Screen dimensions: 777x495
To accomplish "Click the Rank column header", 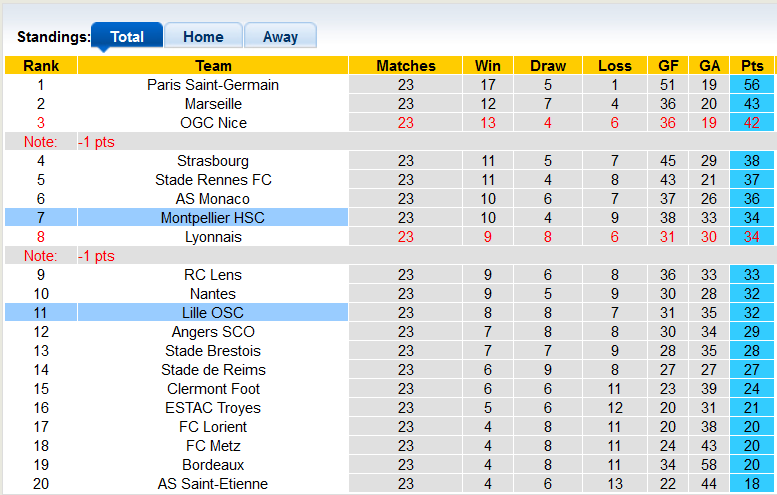I will click(x=41, y=66).
